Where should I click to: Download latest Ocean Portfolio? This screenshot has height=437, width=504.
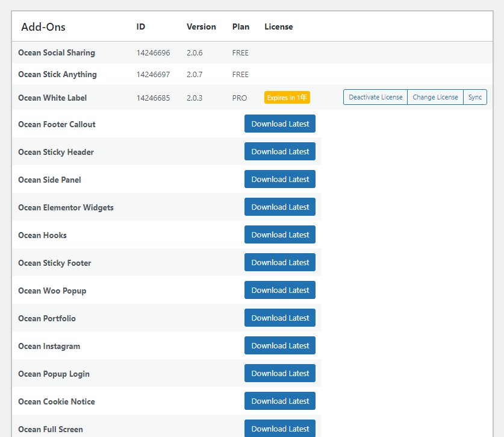pos(280,318)
